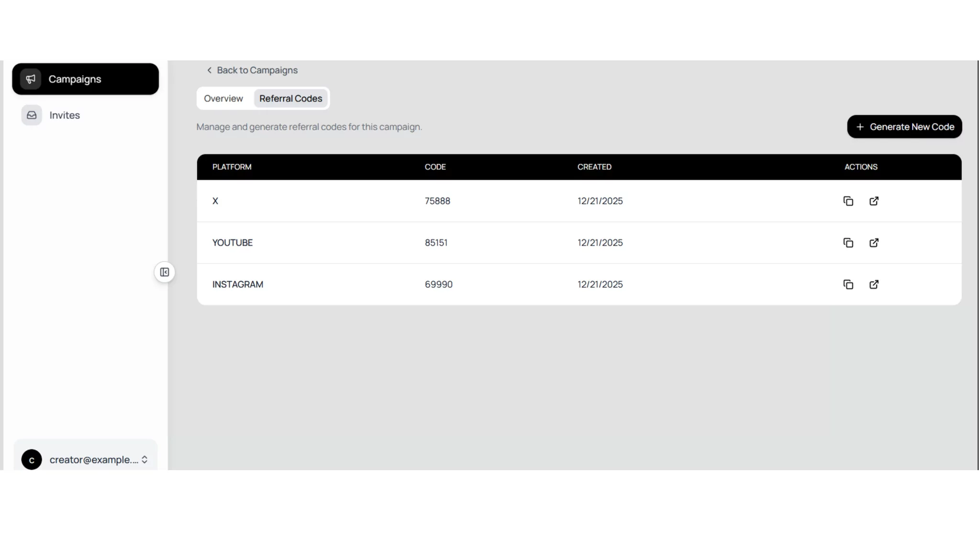980x551 pixels.
Task: Select the INSTAGRAM table row
Action: click(238, 284)
